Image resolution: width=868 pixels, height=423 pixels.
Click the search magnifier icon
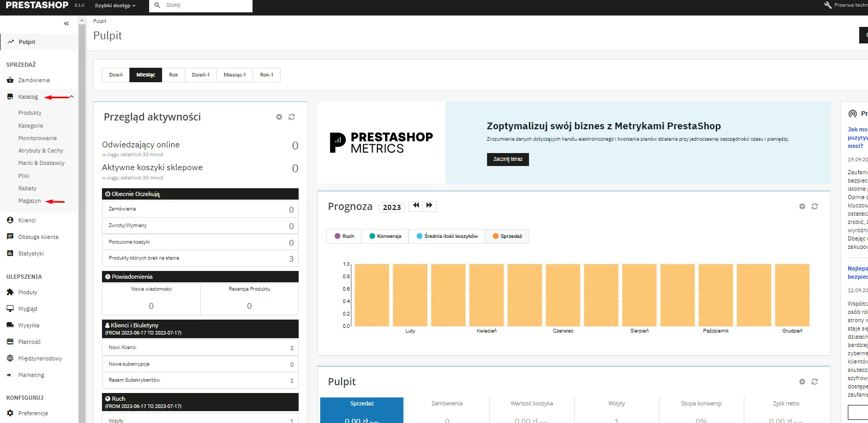(157, 5)
